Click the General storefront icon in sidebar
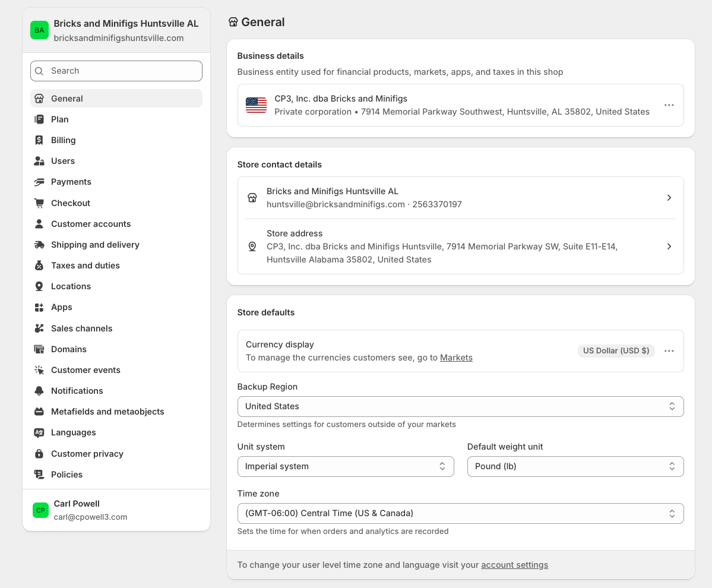The height and width of the screenshot is (588, 712). (x=39, y=99)
